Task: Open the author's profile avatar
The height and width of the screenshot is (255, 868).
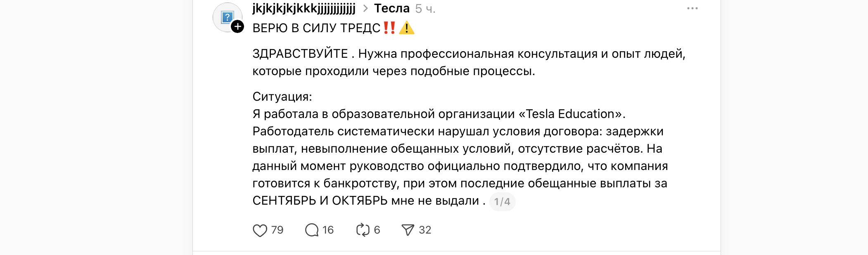Action: (x=227, y=17)
